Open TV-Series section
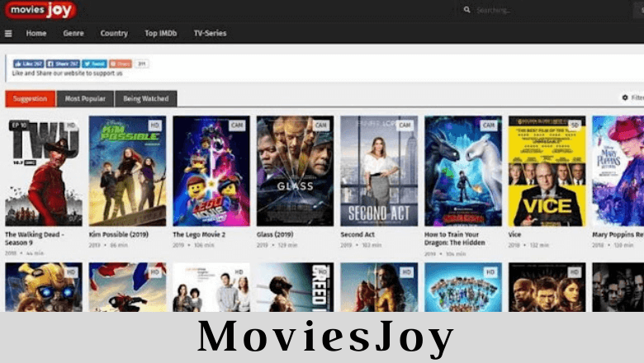The height and width of the screenshot is (363, 644). (210, 33)
